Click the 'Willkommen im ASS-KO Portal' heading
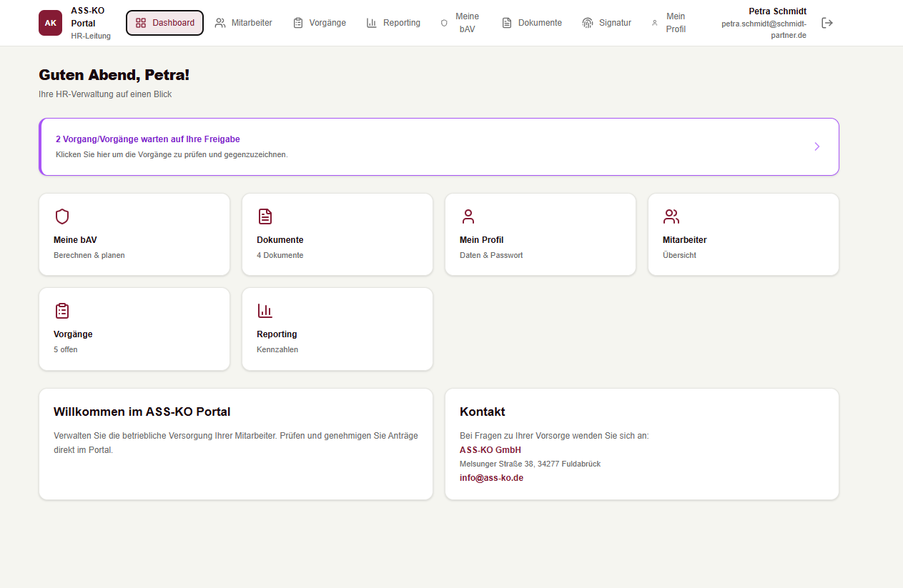This screenshot has height=588, width=903. [142, 412]
